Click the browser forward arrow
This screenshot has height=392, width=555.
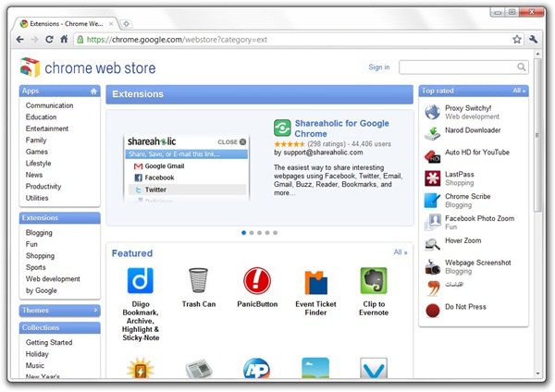point(34,39)
